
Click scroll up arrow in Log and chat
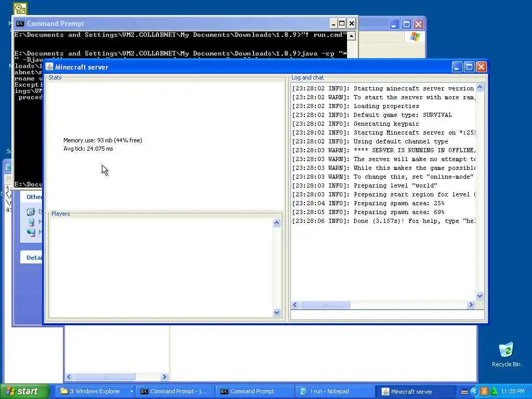click(x=480, y=87)
